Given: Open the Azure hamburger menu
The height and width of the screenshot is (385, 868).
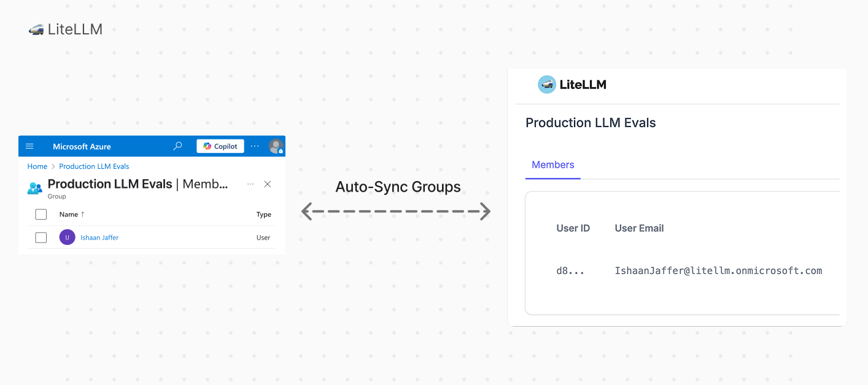Looking at the screenshot, I should coord(29,147).
